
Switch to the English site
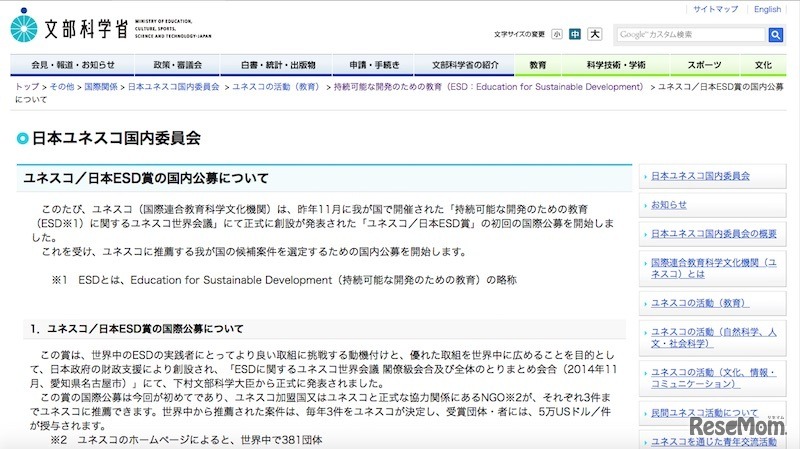(x=767, y=9)
